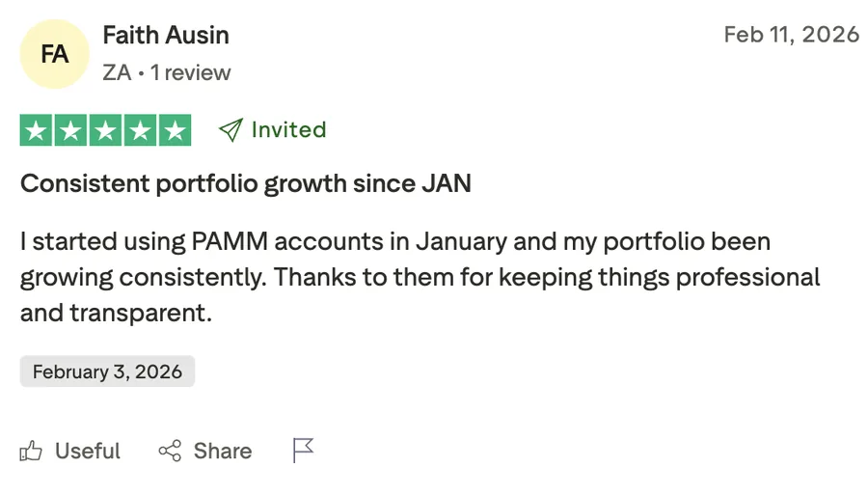Click the thumbs-up Useful icon
Viewport: 868px width, 495px height.
tap(32, 451)
